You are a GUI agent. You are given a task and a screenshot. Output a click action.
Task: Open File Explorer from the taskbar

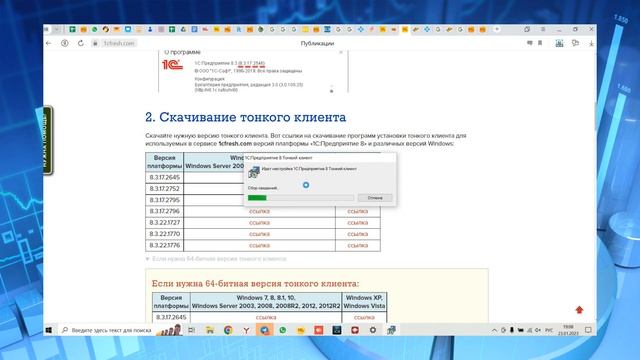210,330
